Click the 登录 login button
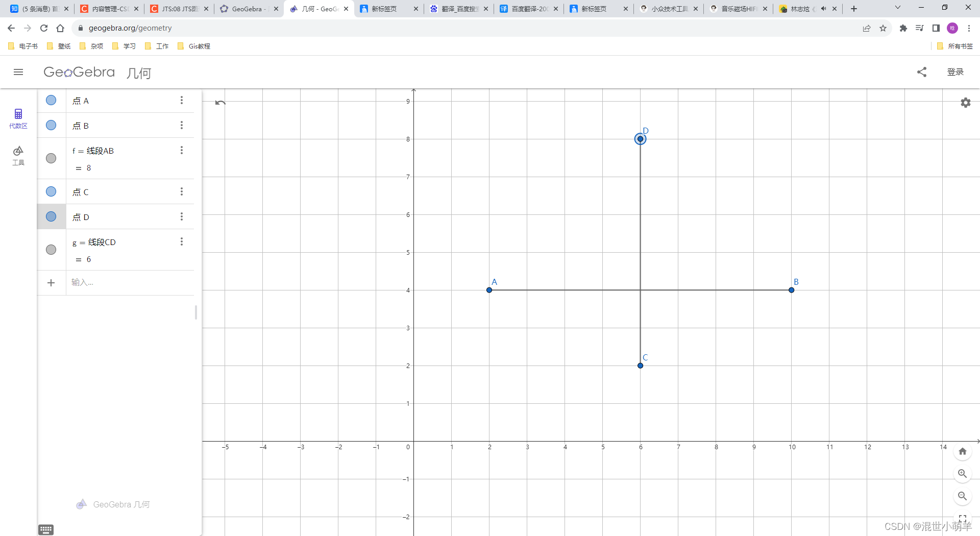The height and width of the screenshot is (536, 980). click(x=955, y=72)
